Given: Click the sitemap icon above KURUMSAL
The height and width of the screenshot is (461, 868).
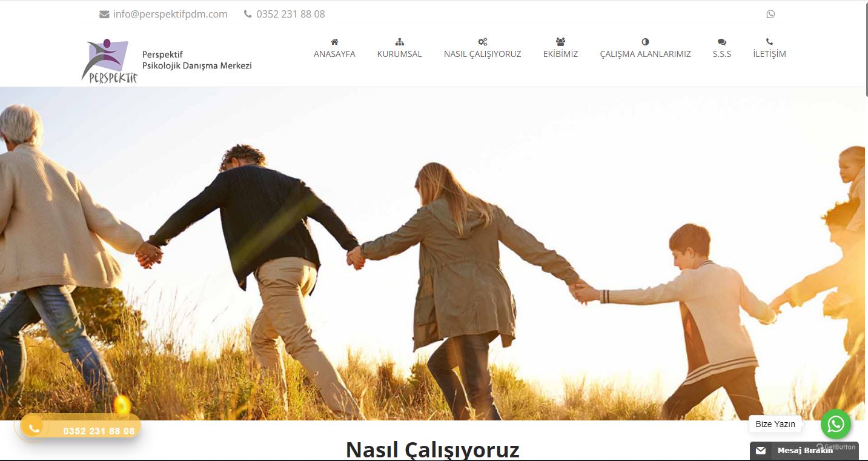Looking at the screenshot, I should pyautogui.click(x=399, y=42).
